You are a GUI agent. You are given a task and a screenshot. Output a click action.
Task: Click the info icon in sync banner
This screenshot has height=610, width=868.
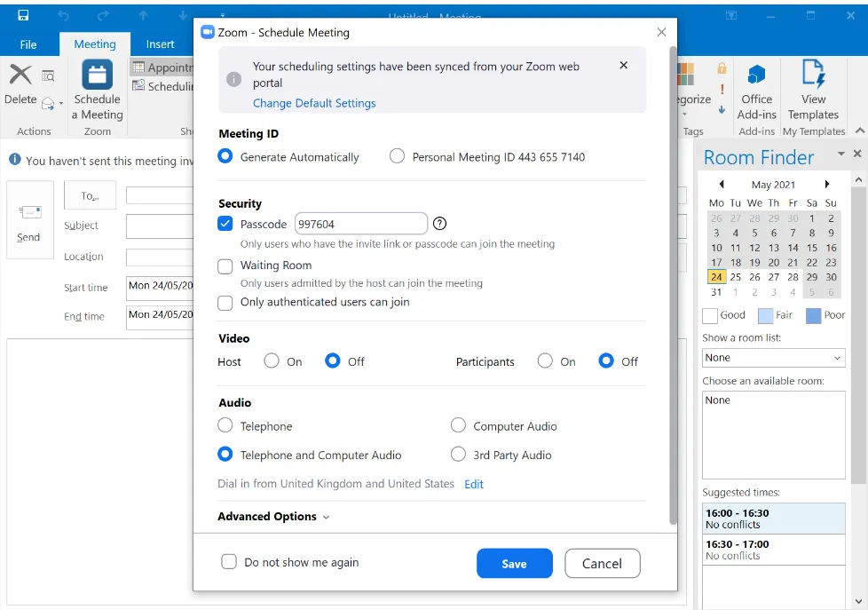234,79
